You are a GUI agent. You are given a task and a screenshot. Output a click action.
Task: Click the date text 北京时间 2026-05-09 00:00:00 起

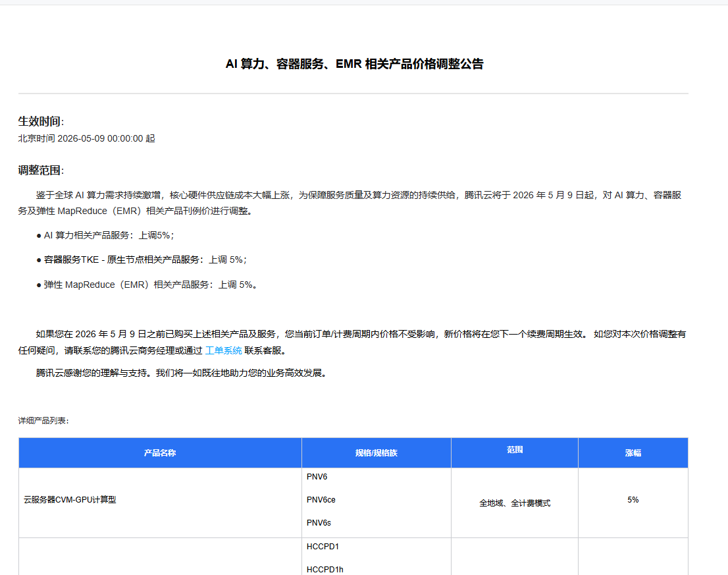[x=86, y=139]
